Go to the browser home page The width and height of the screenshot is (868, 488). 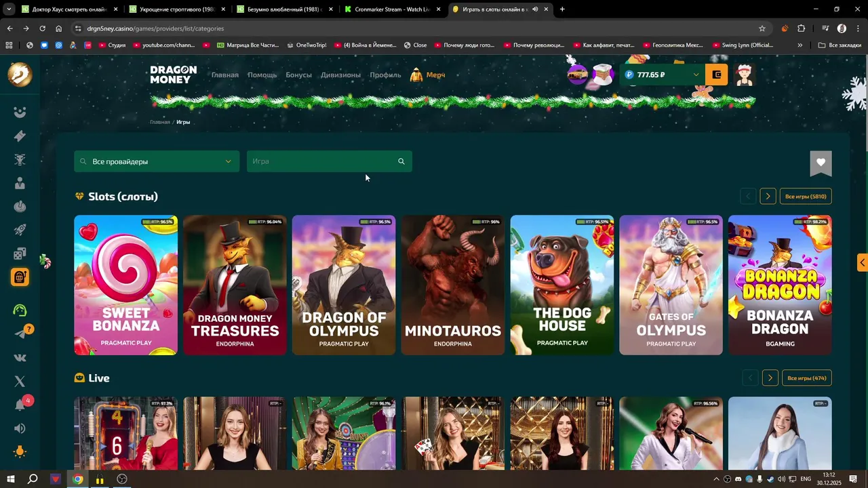coord(59,28)
